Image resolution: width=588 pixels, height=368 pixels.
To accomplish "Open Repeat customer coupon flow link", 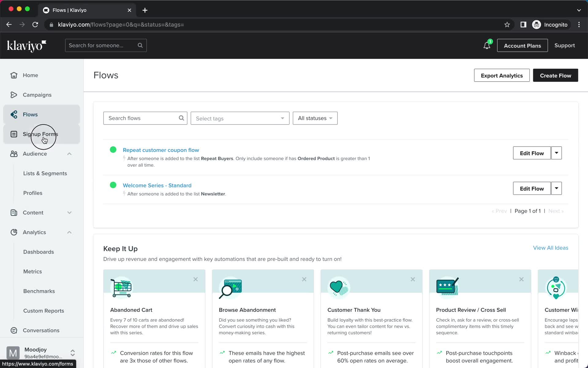I will (x=161, y=150).
